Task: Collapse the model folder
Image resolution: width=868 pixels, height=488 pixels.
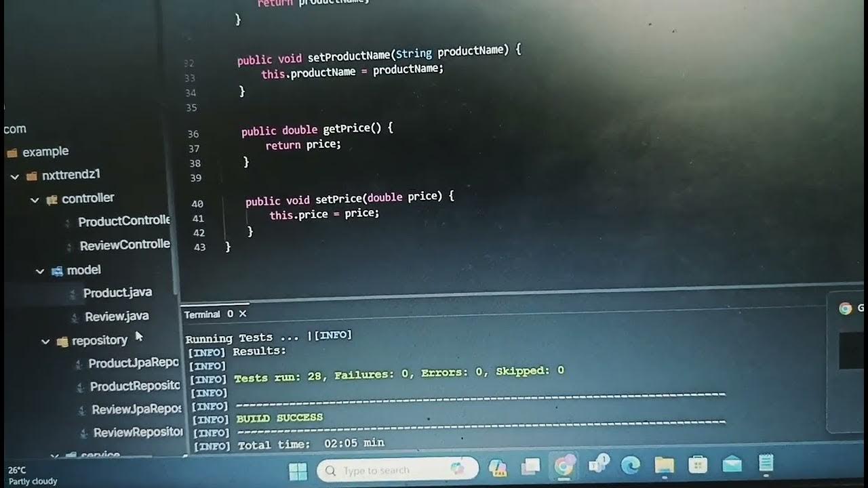Action: 41,272
